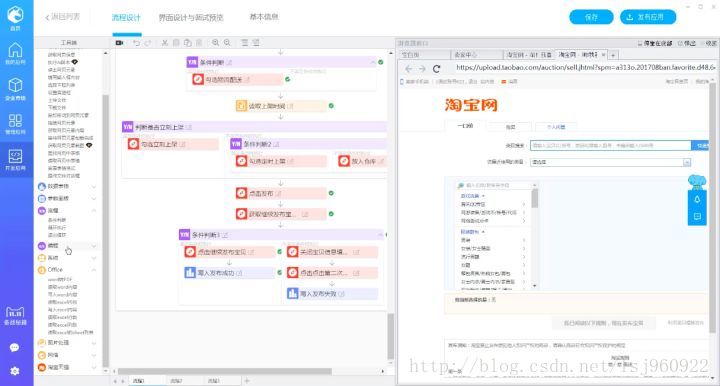
Task: Click the green check on 点击发布 node
Action: [331, 193]
